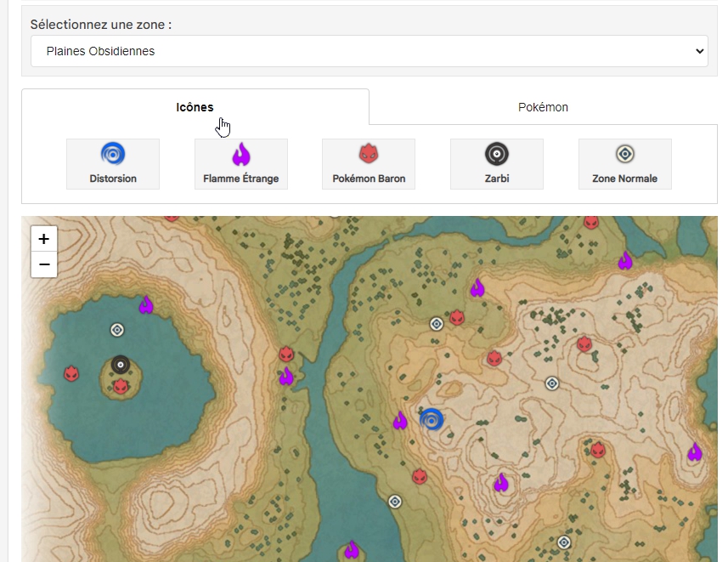This screenshot has width=728, height=562.
Task: Click the Zone Normale marker inside the lake
Action: tap(117, 330)
